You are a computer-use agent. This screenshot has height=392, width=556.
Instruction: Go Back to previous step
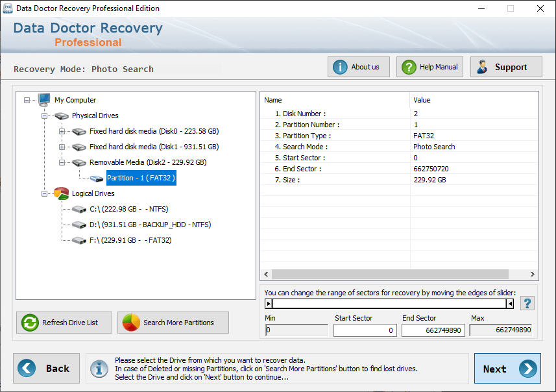(x=47, y=368)
